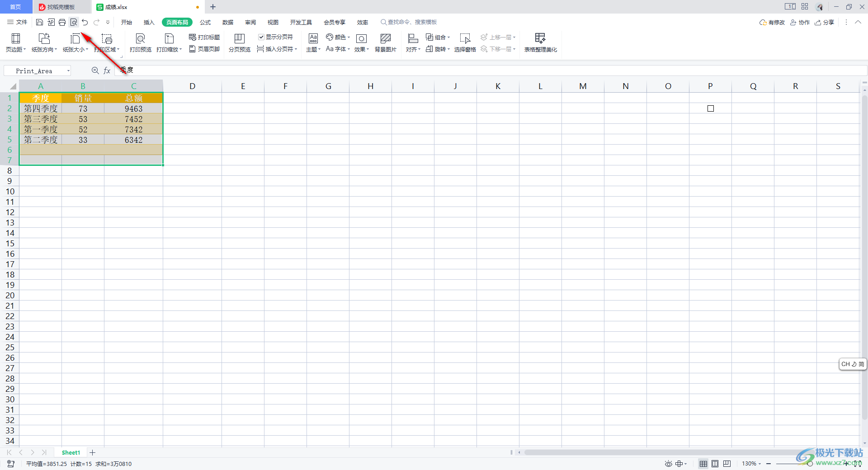
Task: Collapse the ribbon with the chevron up
Action: tap(858, 22)
